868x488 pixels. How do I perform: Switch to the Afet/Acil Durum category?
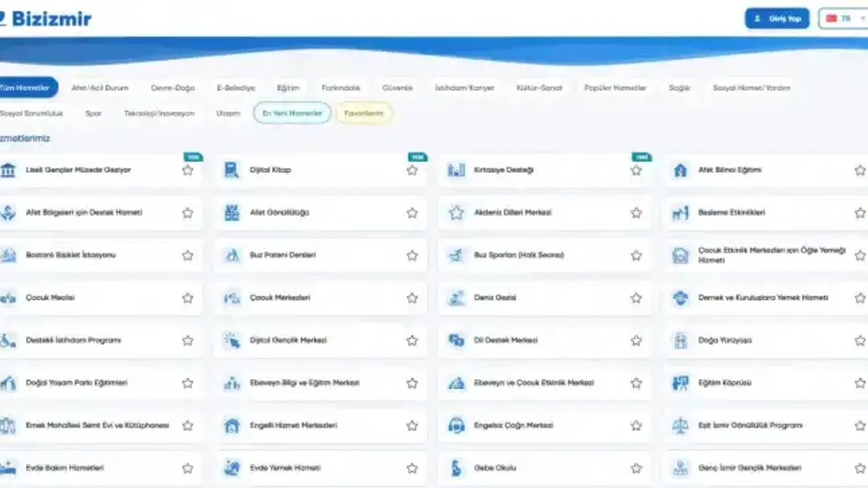point(100,88)
